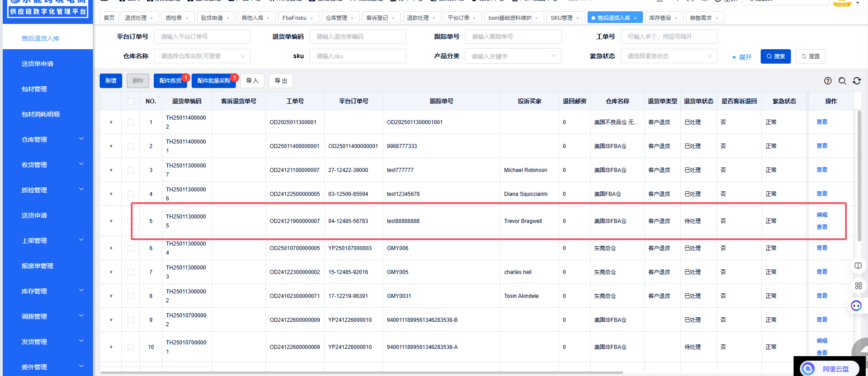Image resolution: width=868 pixels, height=376 pixels.
Task: Expand row 3 details arrow
Action: pyautogui.click(x=111, y=170)
